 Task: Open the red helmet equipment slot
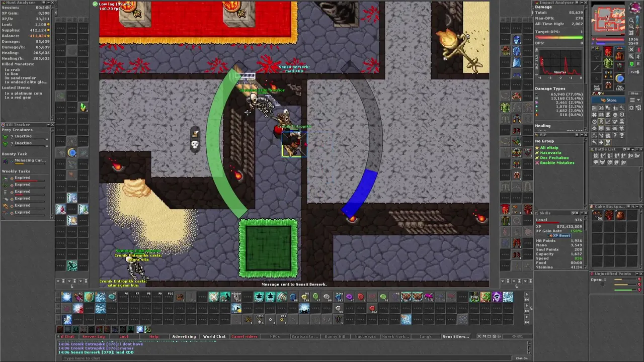608,51
